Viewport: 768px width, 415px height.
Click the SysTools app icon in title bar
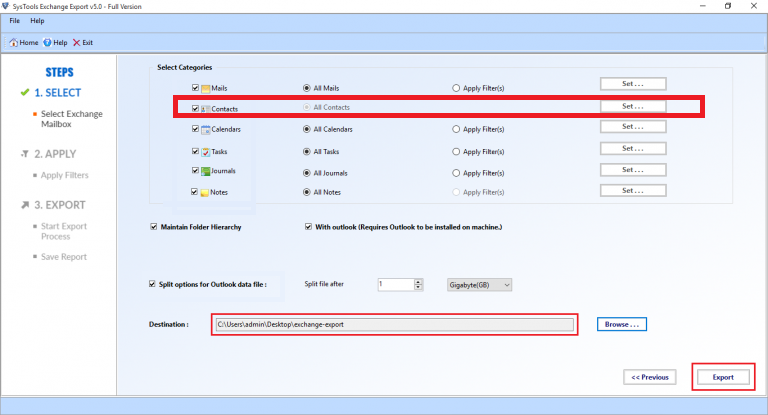5,6
